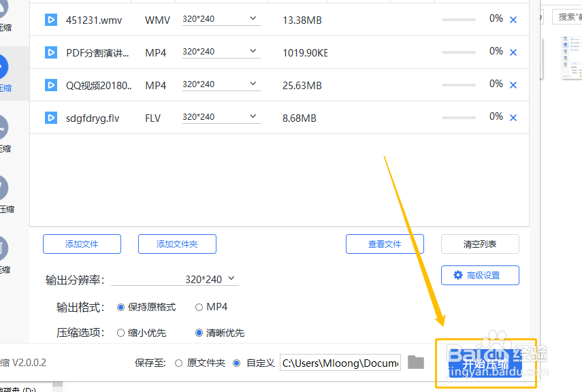Screen dimensions: 582x392
Task: Click the save path input field
Action: coord(340,363)
